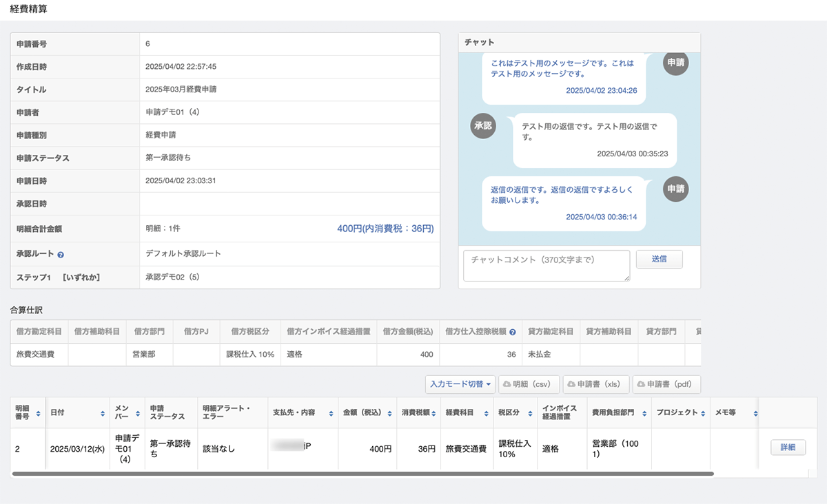Click the sort arrows on 日付 column
This screenshot has height=504, width=827.
(x=103, y=413)
